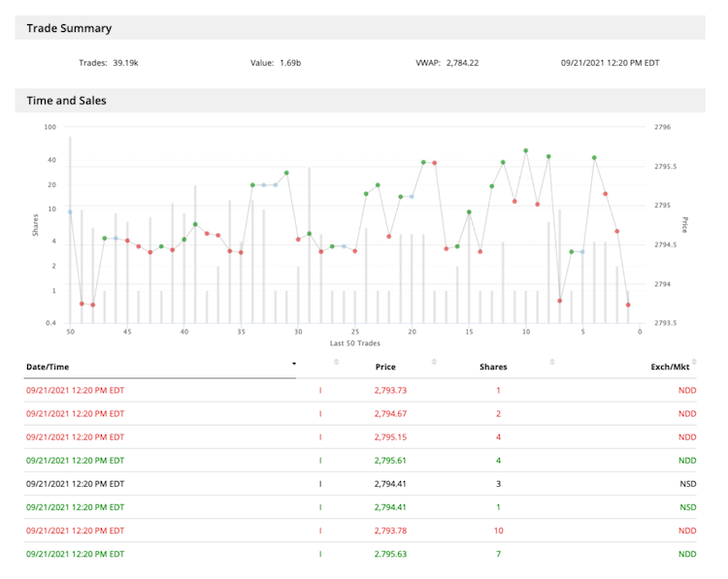Click sort icon above the Exch/Mkt header
728x579 pixels.
click(x=694, y=361)
